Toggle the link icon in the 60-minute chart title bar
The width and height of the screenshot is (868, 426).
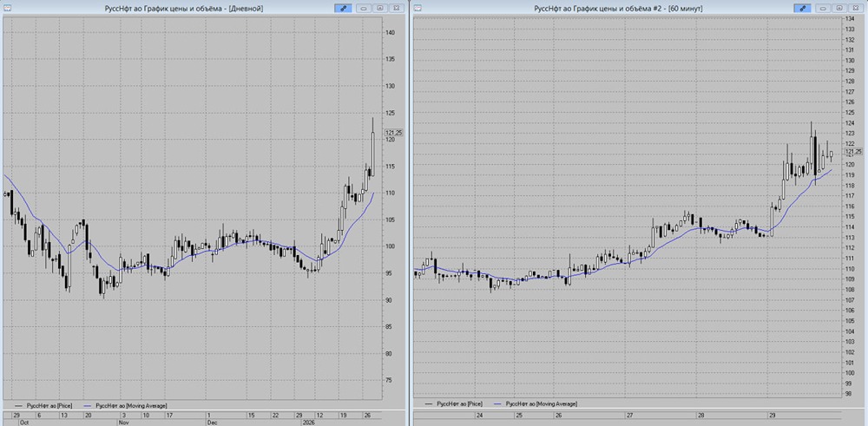(x=803, y=9)
